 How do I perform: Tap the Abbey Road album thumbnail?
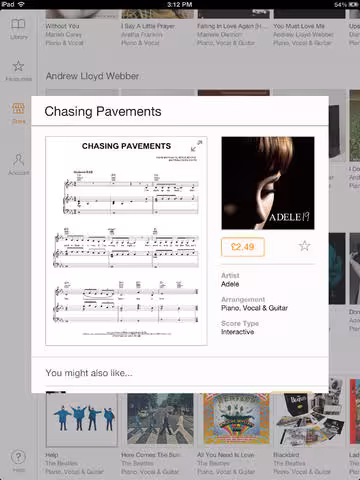pos(160,419)
